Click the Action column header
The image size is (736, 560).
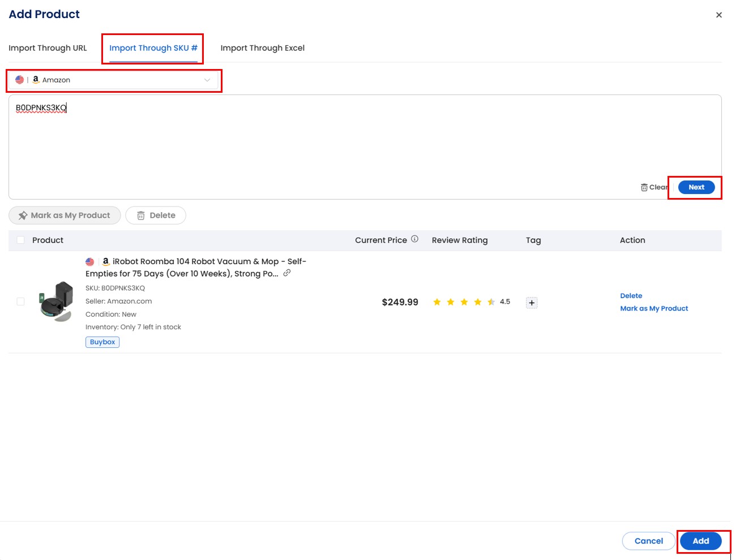pos(632,240)
